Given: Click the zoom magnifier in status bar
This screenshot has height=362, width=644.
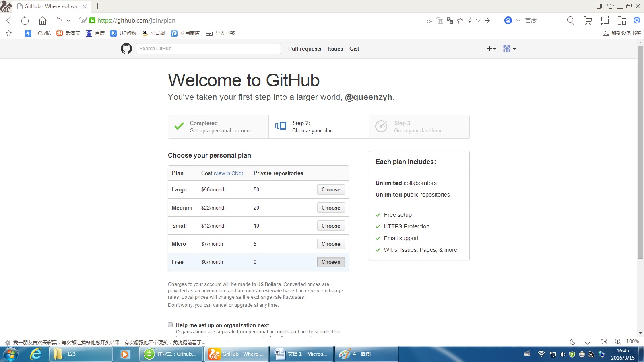Looking at the screenshot, I should coord(618,341).
